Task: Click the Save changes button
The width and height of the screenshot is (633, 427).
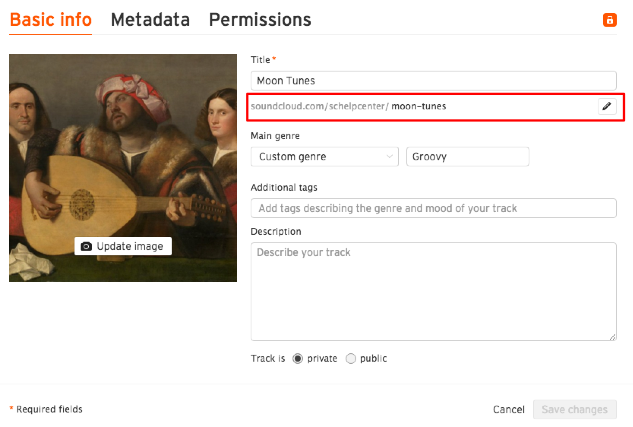Action: pos(574,409)
